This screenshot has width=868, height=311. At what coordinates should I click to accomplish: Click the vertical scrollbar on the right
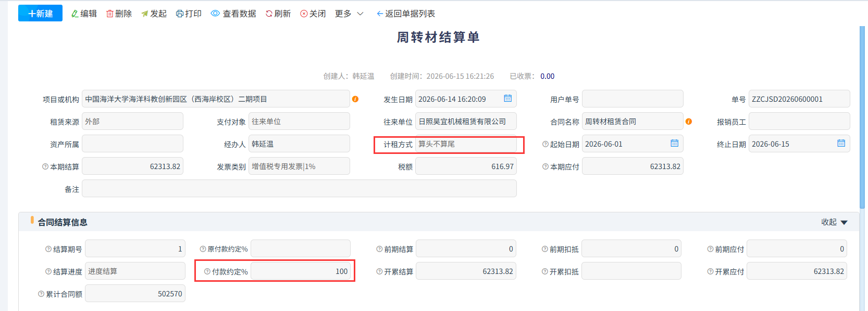pyautogui.click(x=862, y=117)
